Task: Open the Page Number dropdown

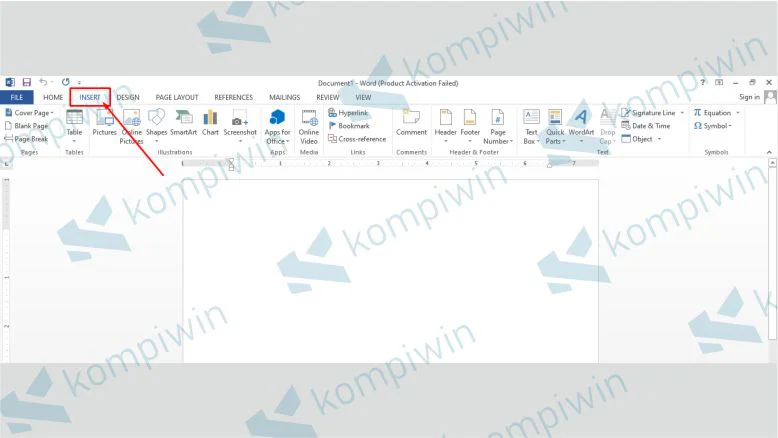Action: tap(498, 141)
